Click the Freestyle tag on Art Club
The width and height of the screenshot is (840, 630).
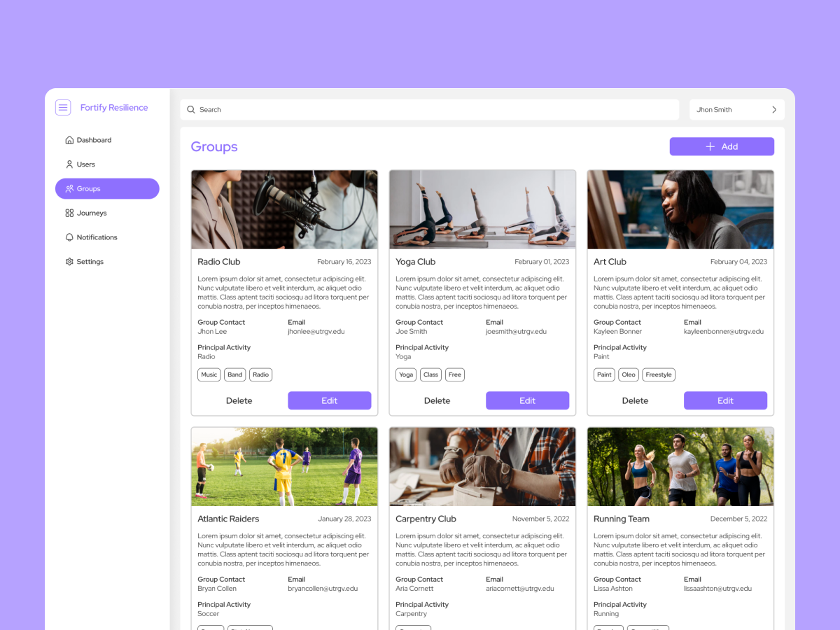659,374
